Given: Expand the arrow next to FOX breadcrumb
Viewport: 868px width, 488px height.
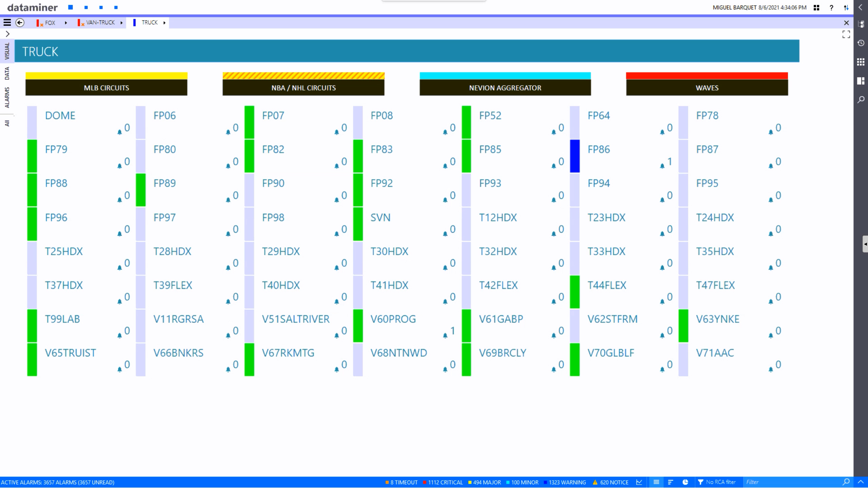Looking at the screenshot, I should pos(66,23).
